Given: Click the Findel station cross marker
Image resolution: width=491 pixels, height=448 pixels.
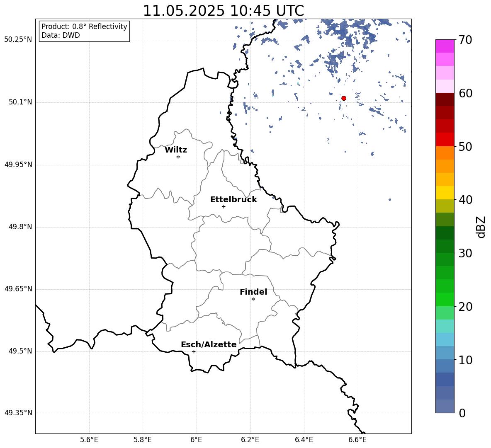Looking at the screenshot, I should click(253, 299).
